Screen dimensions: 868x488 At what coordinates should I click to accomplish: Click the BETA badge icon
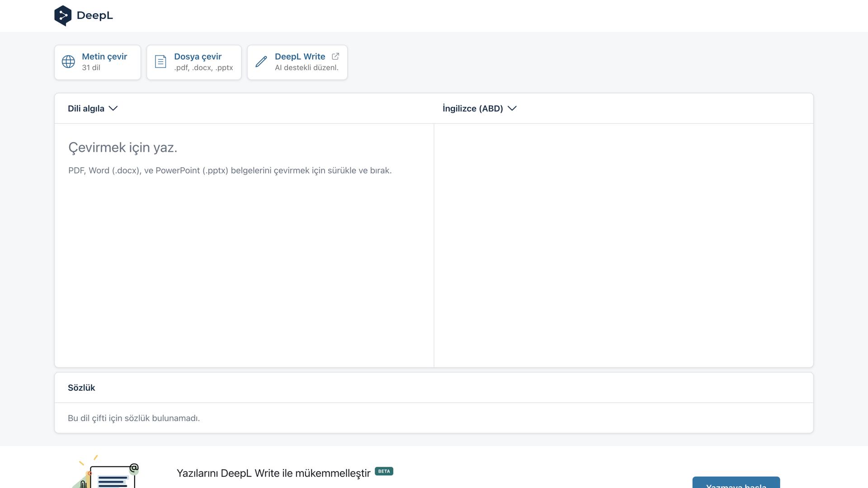(384, 471)
